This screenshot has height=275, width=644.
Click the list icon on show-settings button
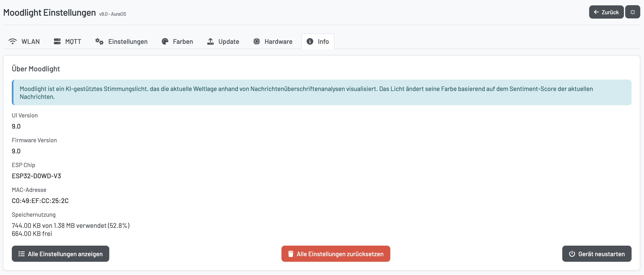pos(22,254)
